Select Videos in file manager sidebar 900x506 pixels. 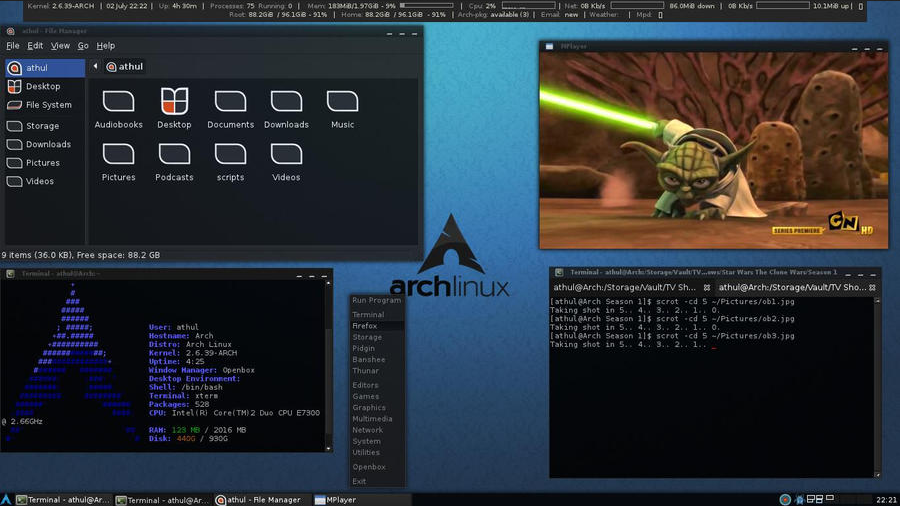click(45, 181)
